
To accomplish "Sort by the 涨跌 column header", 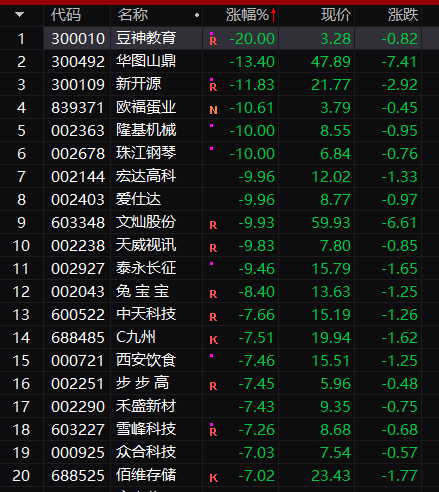I will click(x=403, y=15).
